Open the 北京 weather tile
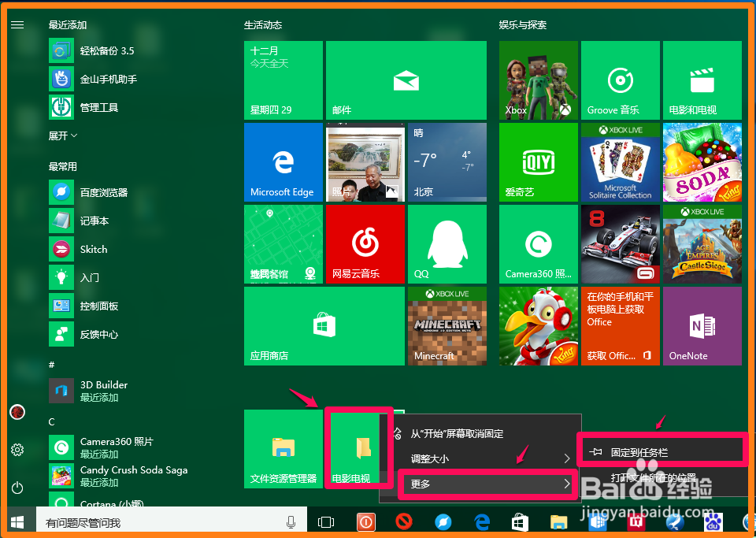Screen dimensions: 756x538 click(447, 162)
